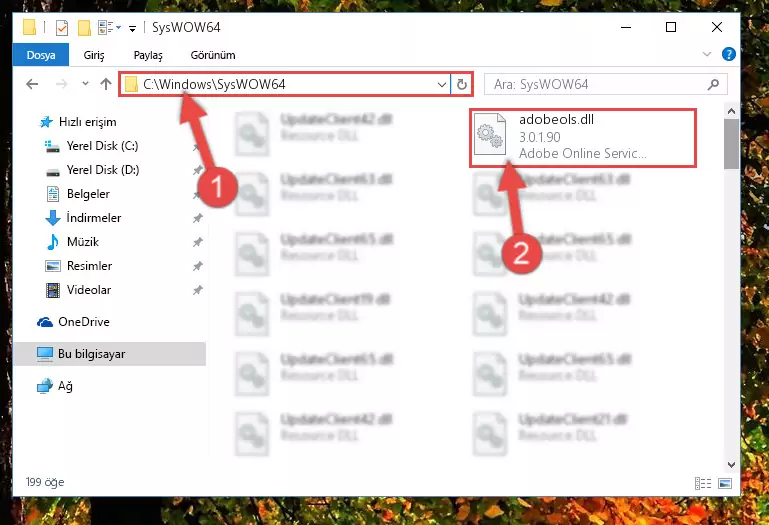Viewport: 769px width, 525px height.
Task: Click the vertical scrollbar thumb
Action: point(731,144)
